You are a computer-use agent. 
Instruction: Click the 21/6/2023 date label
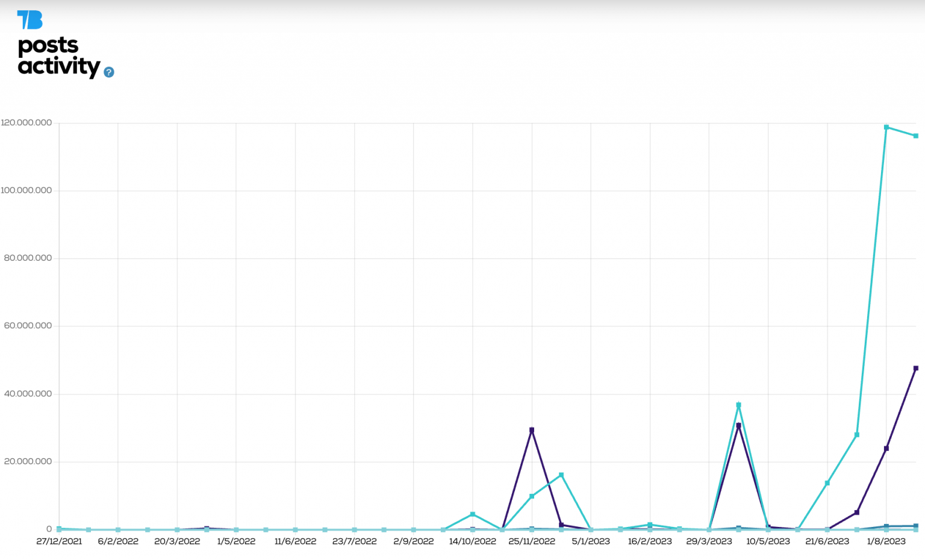point(827,541)
